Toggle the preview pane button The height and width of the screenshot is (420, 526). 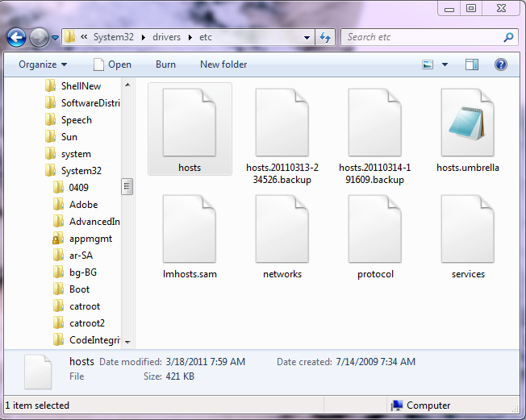click(472, 64)
